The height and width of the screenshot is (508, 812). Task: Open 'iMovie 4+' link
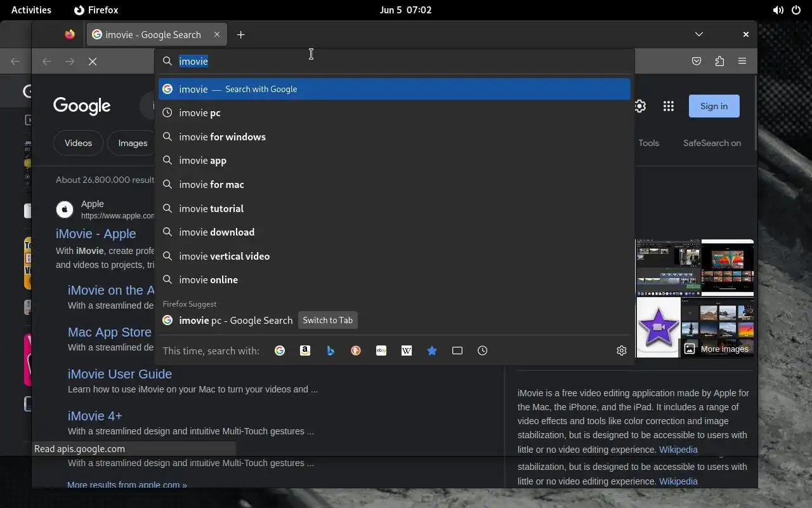(95, 416)
